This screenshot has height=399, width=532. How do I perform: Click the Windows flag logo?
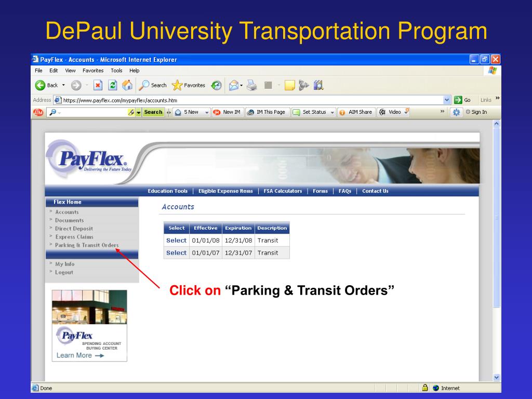tap(493, 70)
